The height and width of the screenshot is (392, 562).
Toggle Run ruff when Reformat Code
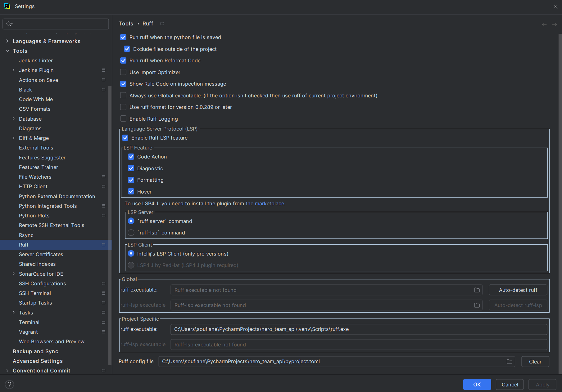123,60
